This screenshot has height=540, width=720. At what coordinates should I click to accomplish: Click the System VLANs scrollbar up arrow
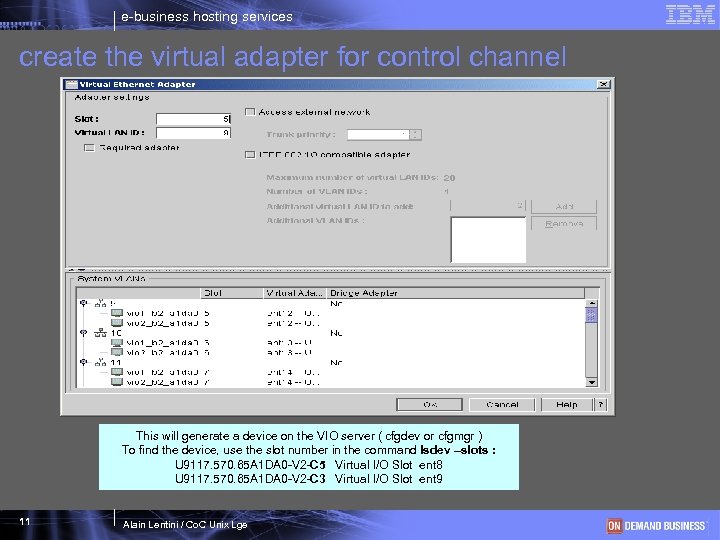[x=591, y=304]
